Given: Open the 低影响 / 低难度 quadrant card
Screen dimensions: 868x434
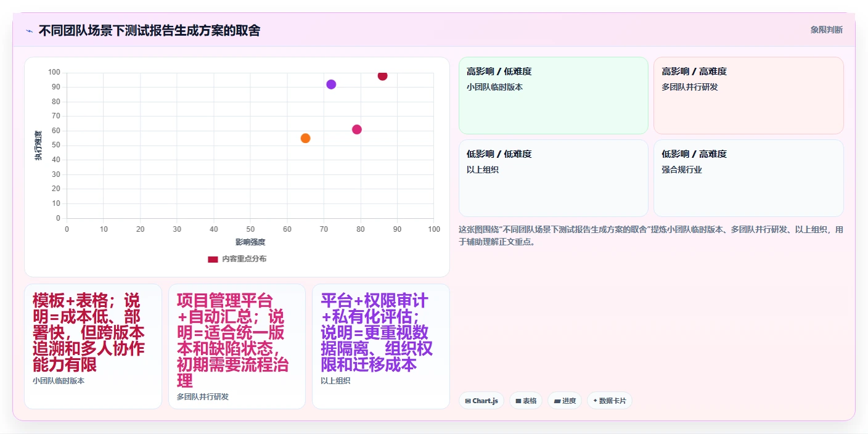Looking at the screenshot, I should click(554, 178).
